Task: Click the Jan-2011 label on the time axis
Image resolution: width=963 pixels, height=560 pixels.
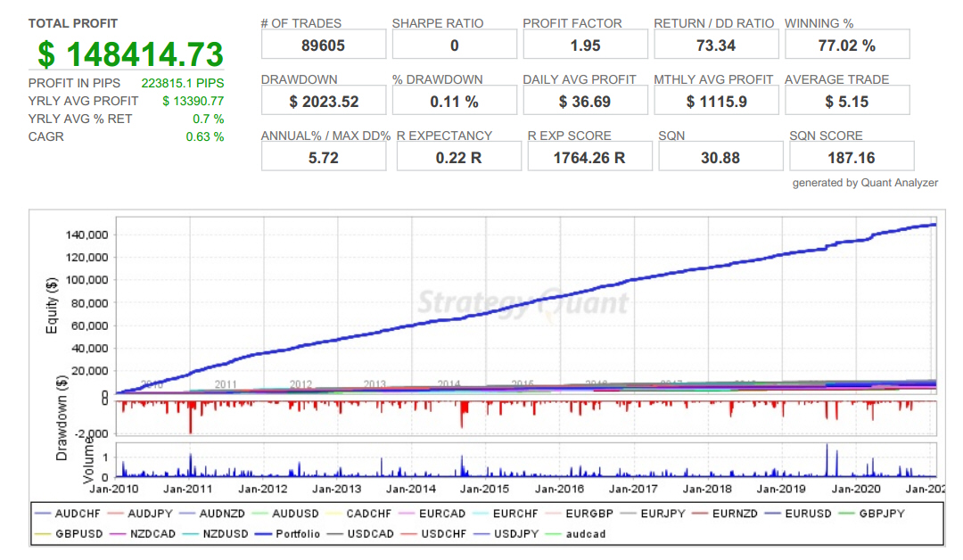Action: 188,490
